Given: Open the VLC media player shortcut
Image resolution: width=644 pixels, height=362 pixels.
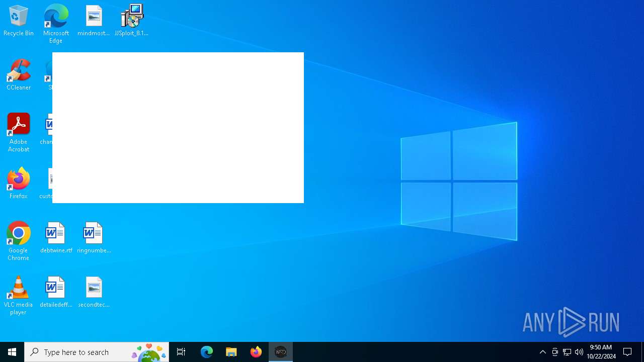Looking at the screenshot, I should point(19,296).
